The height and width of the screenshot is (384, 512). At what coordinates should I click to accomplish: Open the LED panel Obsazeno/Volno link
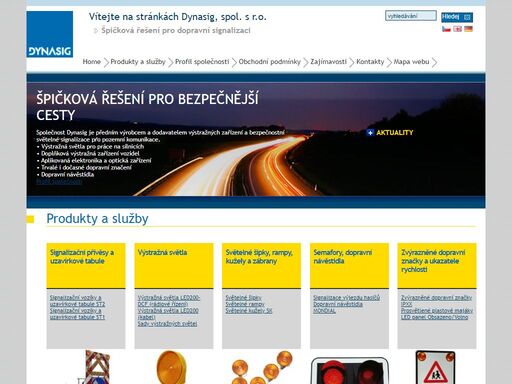(x=434, y=317)
